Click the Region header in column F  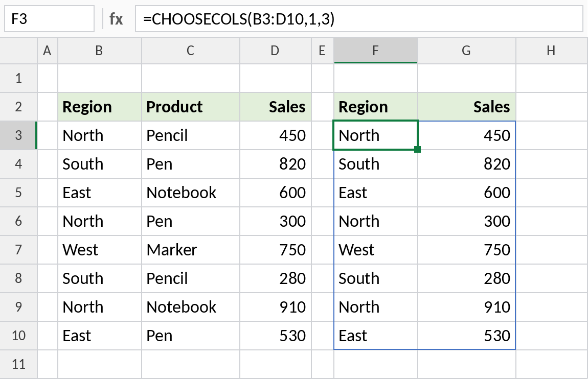375,107
